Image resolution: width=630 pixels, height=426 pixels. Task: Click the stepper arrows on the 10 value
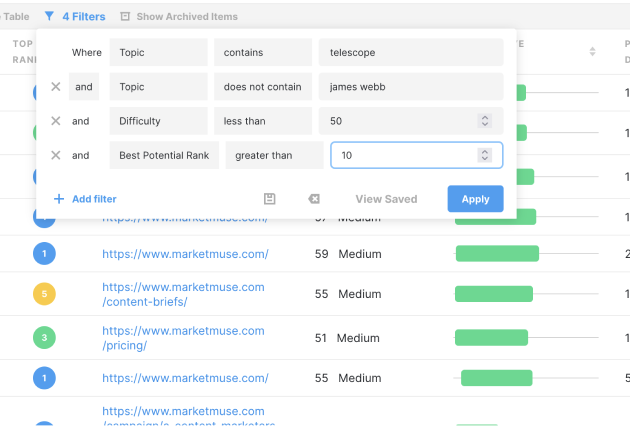(x=485, y=155)
